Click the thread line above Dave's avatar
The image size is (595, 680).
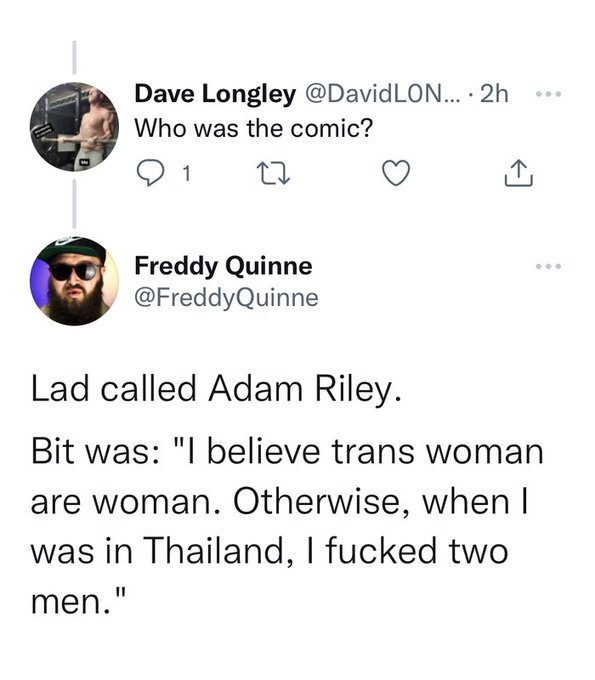(74, 57)
